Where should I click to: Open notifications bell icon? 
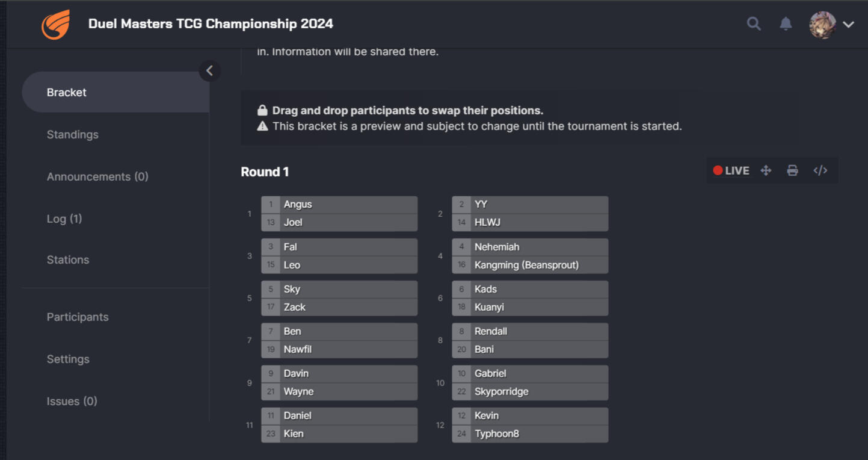(786, 24)
